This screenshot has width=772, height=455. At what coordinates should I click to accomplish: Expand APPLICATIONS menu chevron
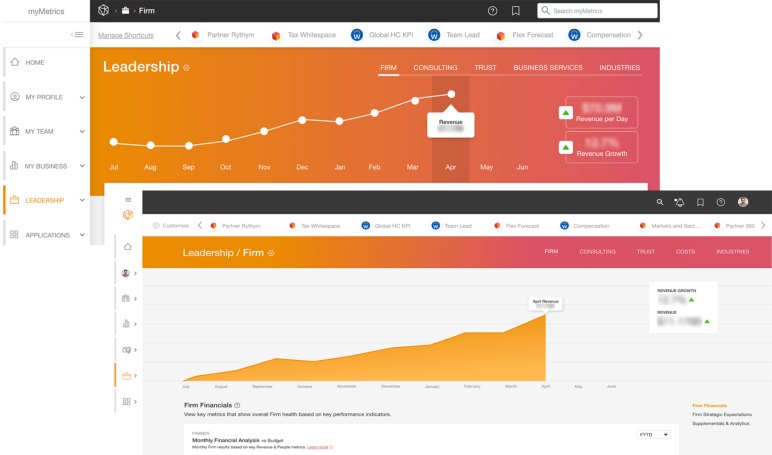(x=82, y=235)
